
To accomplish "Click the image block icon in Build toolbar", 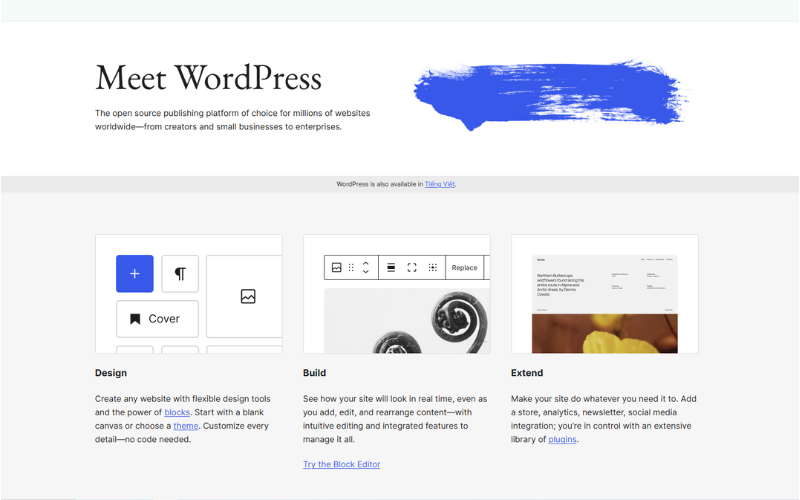I will (x=336, y=267).
